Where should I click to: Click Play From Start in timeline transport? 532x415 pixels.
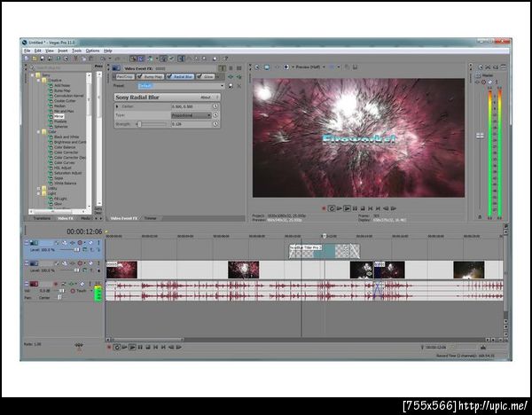[x=124, y=347]
